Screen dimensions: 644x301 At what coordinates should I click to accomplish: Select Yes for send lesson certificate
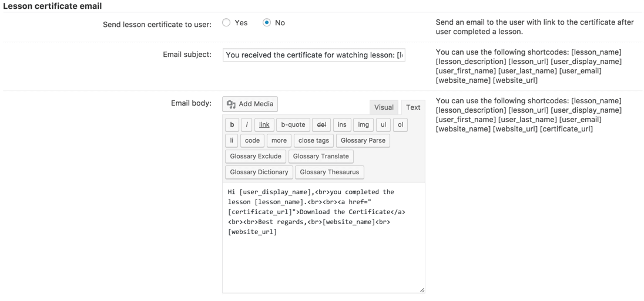(226, 23)
